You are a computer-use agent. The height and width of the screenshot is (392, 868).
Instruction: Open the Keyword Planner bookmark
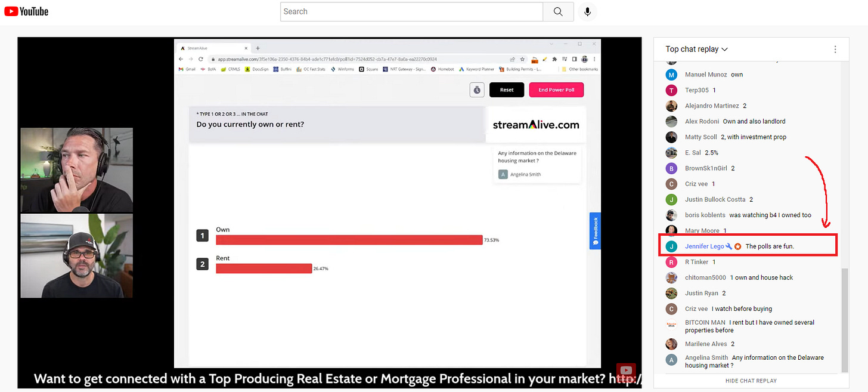[476, 69]
